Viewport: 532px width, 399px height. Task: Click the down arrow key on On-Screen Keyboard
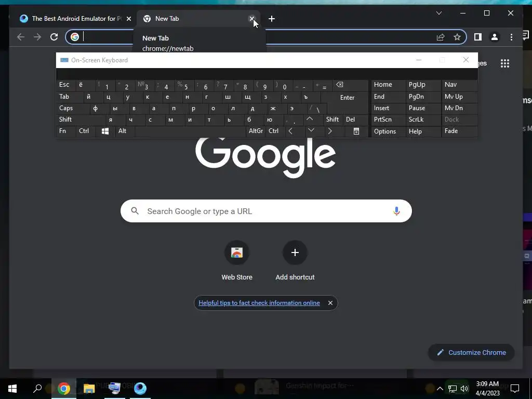click(x=311, y=130)
